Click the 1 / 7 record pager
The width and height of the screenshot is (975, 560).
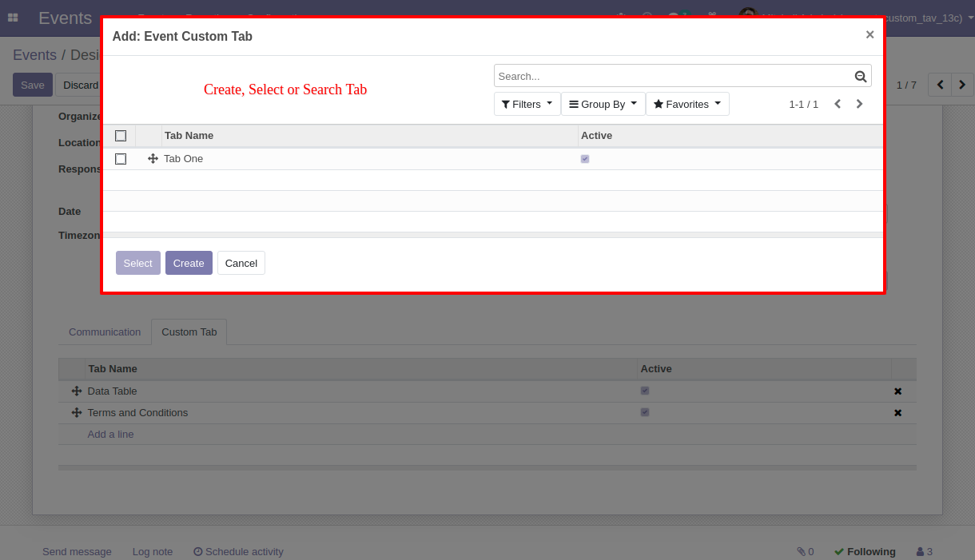pyautogui.click(x=906, y=85)
